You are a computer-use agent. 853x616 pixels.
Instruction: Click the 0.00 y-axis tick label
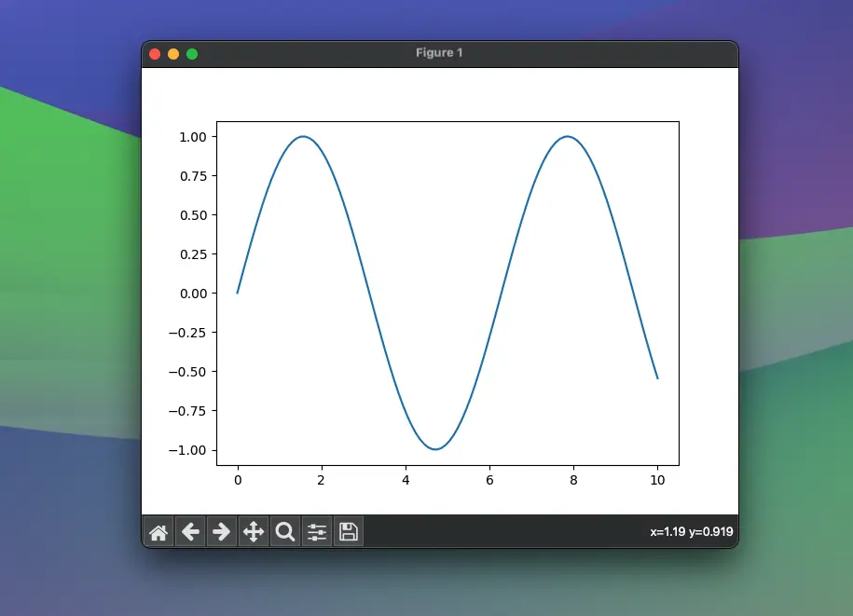pos(193,294)
